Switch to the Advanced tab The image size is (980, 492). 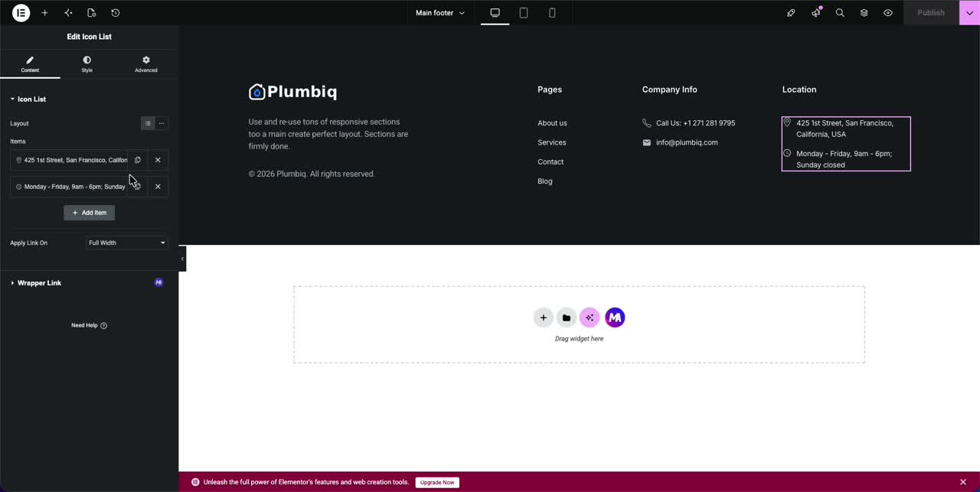pyautogui.click(x=146, y=64)
